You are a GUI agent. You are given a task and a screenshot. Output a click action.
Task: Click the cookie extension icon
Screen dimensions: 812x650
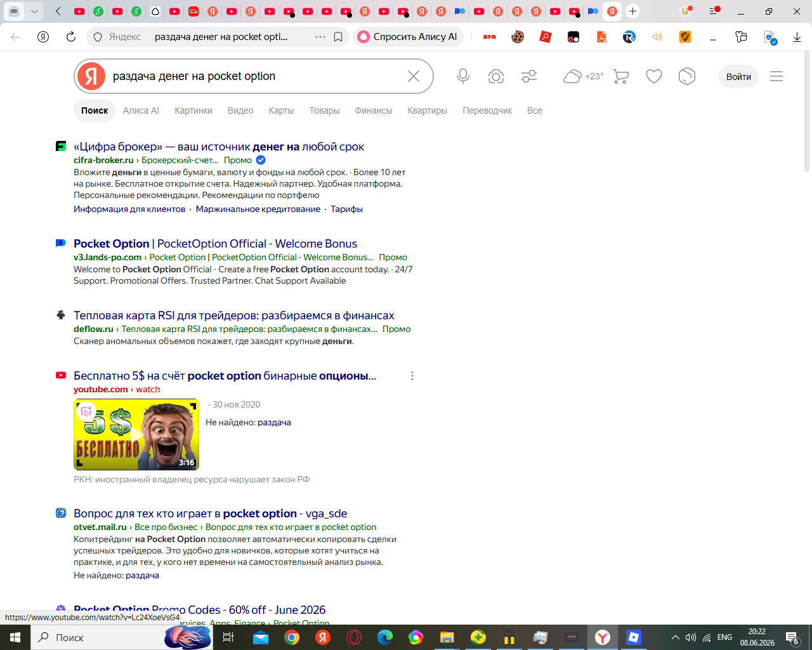coord(518,37)
